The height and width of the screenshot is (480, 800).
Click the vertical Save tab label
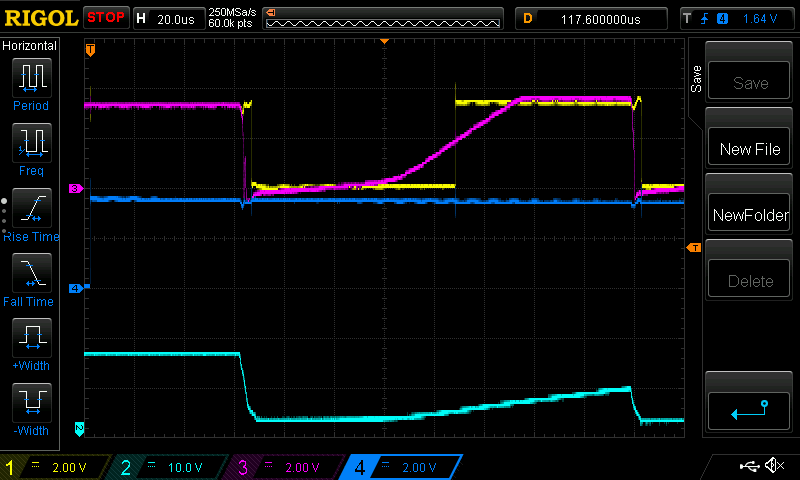tap(696, 79)
